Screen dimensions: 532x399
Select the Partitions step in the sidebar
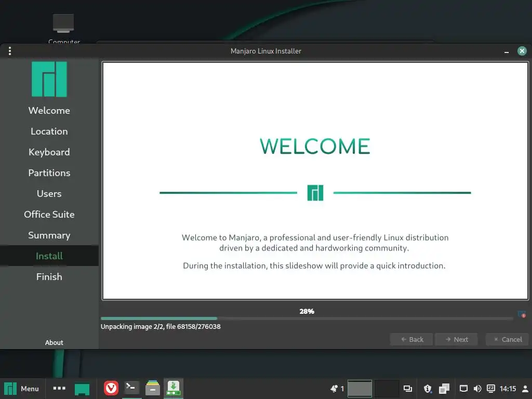(x=49, y=172)
